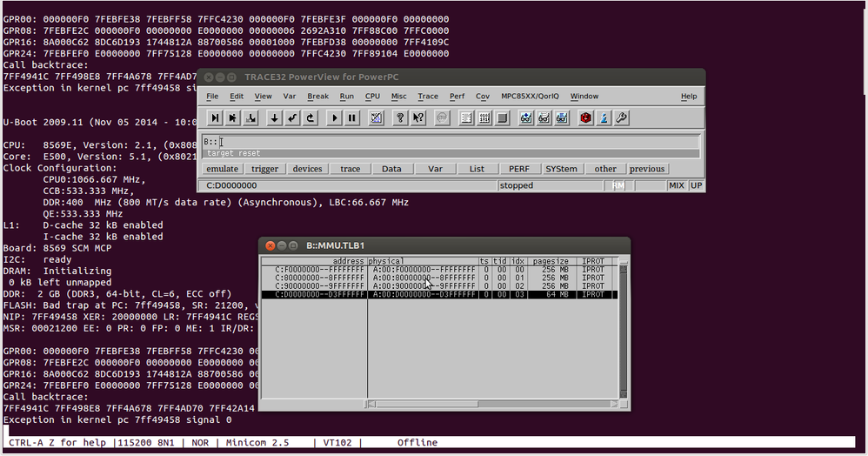Click the 'trigger' softkey button
This screenshot has width=868, height=456.
click(264, 169)
